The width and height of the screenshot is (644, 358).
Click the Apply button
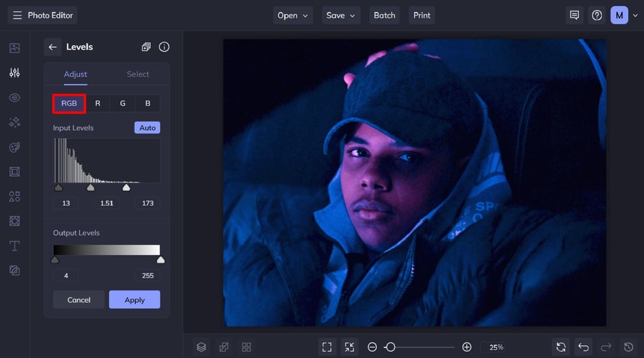[x=134, y=300]
